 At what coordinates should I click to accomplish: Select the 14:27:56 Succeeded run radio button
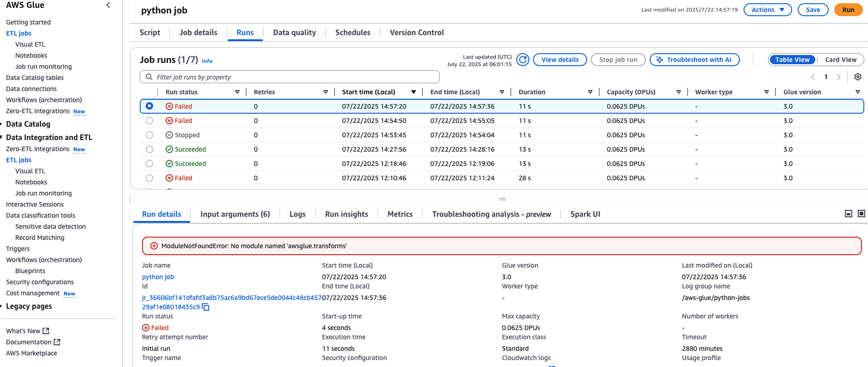tap(149, 149)
